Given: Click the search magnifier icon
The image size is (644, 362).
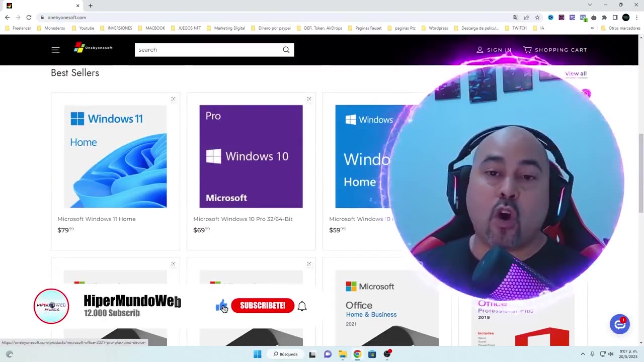Looking at the screenshot, I should 286,50.
